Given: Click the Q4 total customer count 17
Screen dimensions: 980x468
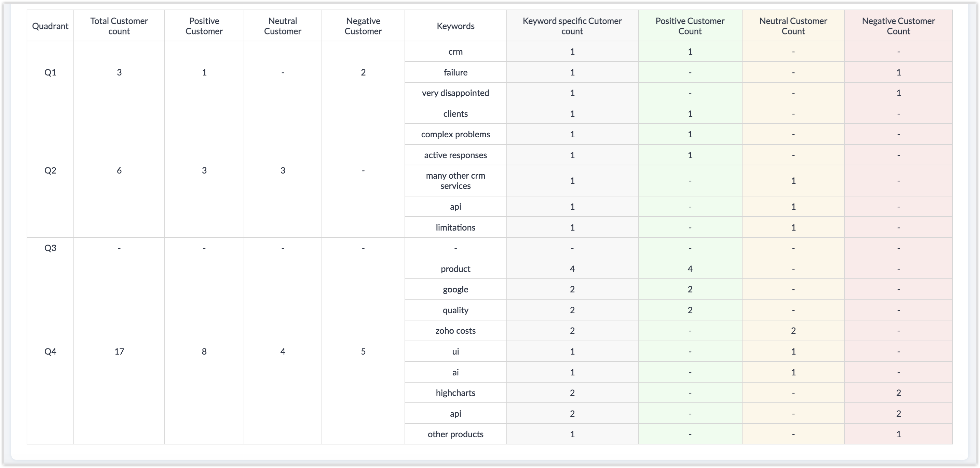Looking at the screenshot, I should pyautogui.click(x=119, y=351).
